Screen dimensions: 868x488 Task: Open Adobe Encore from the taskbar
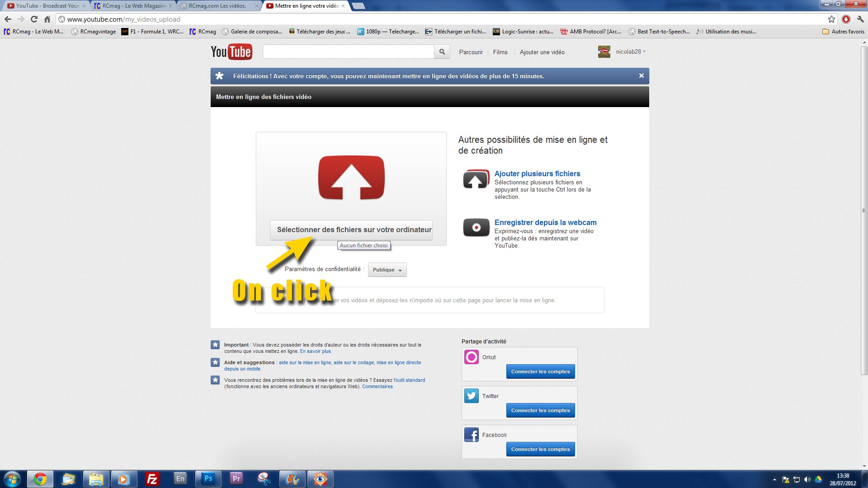pos(180,479)
